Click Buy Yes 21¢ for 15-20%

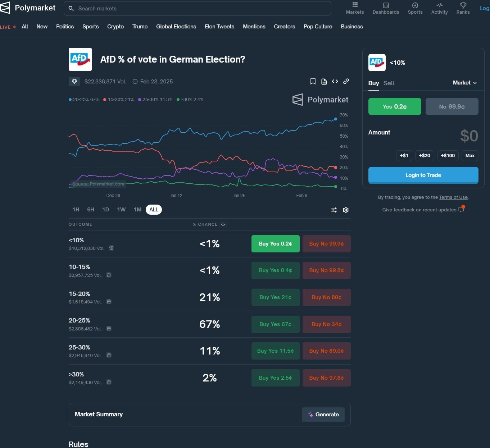coord(276,297)
